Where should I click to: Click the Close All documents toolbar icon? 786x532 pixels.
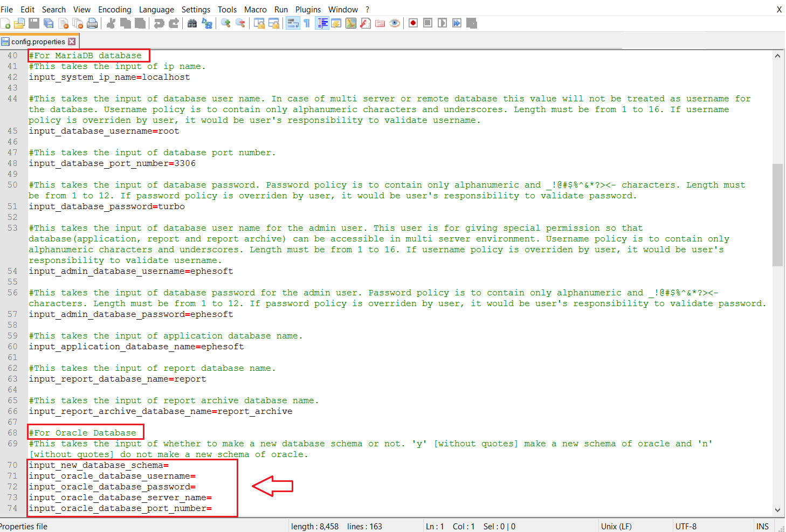pyautogui.click(x=78, y=23)
